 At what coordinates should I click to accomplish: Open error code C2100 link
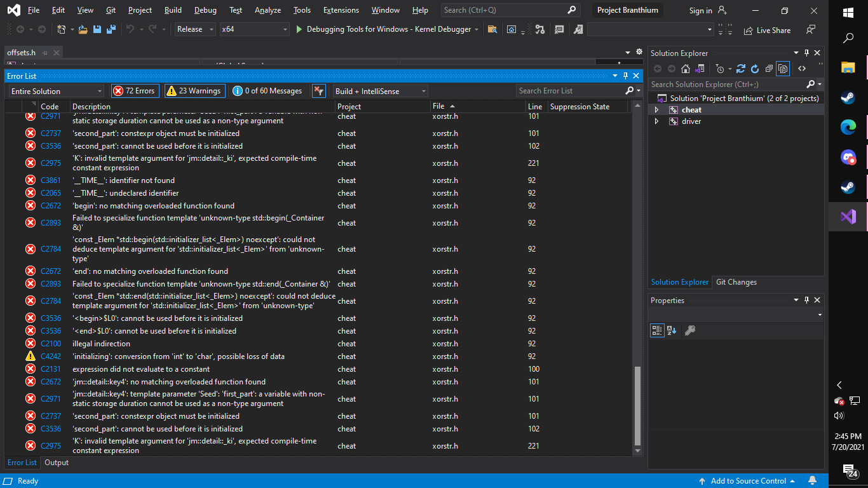pyautogui.click(x=51, y=344)
